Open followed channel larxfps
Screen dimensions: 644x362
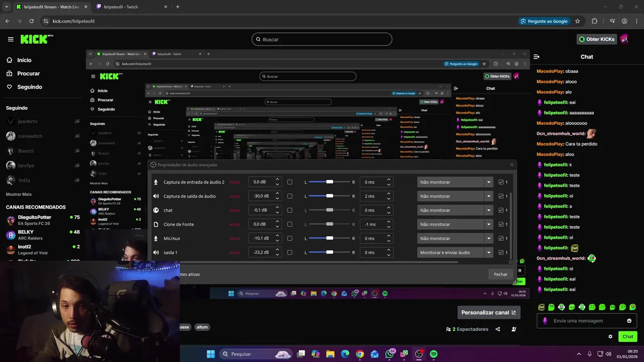click(x=43, y=165)
